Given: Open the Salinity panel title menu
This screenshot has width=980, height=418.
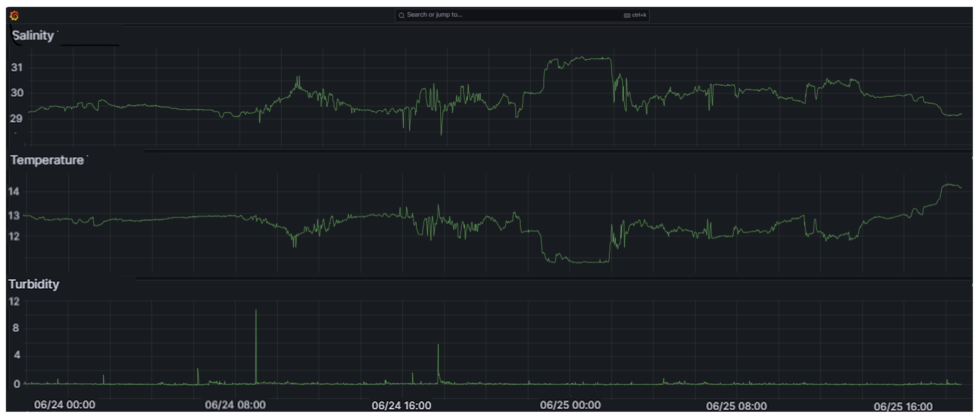Looking at the screenshot, I should coord(33,35).
